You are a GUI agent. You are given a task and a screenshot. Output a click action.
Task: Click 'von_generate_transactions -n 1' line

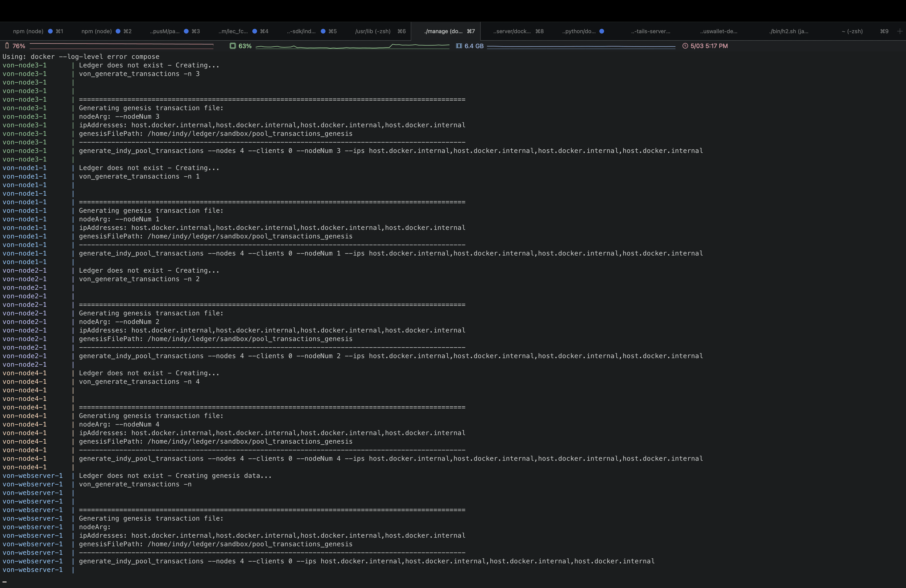[x=139, y=177]
